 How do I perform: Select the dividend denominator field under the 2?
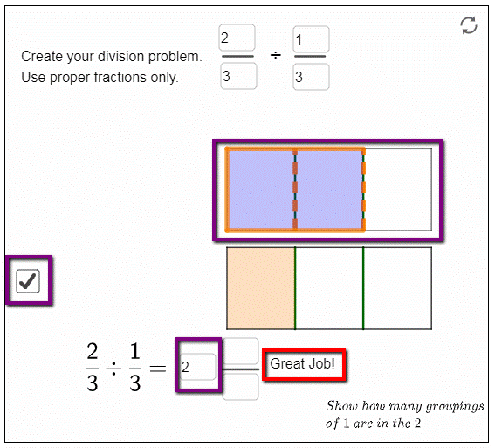click(238, 76)
